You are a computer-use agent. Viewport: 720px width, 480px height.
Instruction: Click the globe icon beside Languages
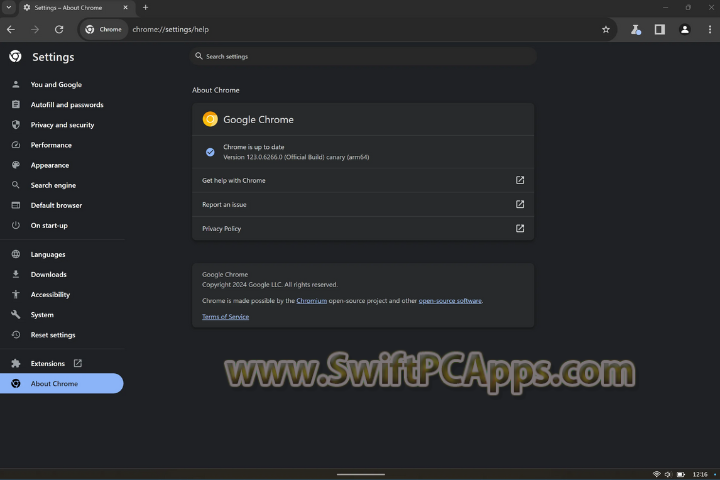coord(16,254)
